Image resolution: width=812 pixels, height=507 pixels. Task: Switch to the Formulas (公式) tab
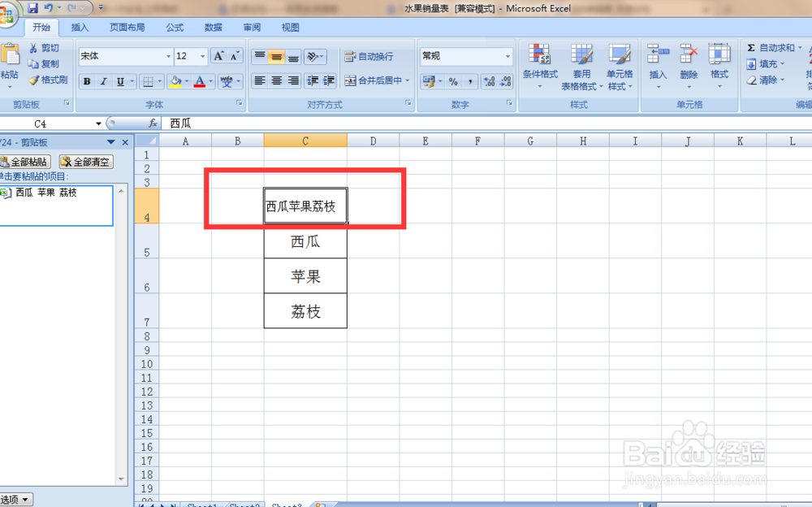click(x=175, y=28)
